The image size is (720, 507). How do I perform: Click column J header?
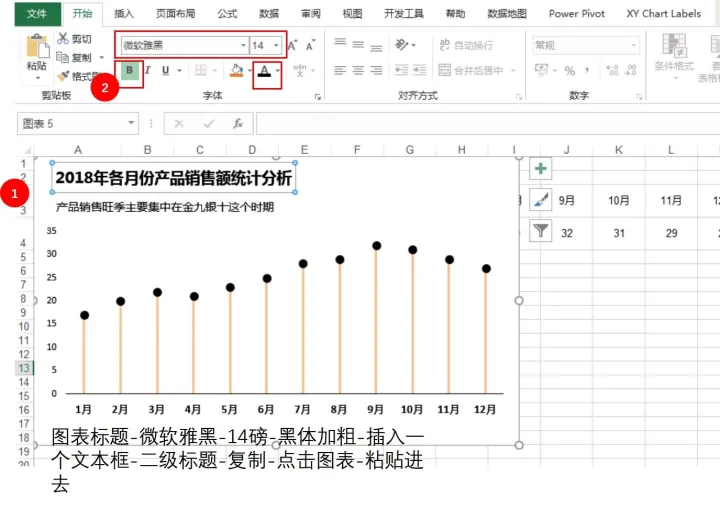[x=567, y=150]
